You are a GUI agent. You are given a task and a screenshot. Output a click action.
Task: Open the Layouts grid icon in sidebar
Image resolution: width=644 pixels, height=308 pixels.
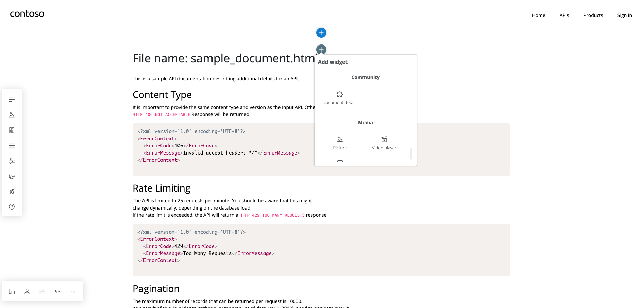click(12, 130)
